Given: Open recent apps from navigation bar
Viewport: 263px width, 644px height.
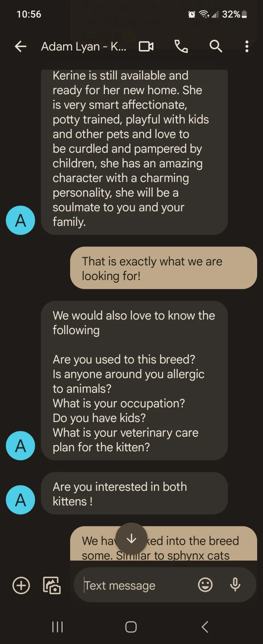Looking at the screenshot, I should click(x=57, y=627).
